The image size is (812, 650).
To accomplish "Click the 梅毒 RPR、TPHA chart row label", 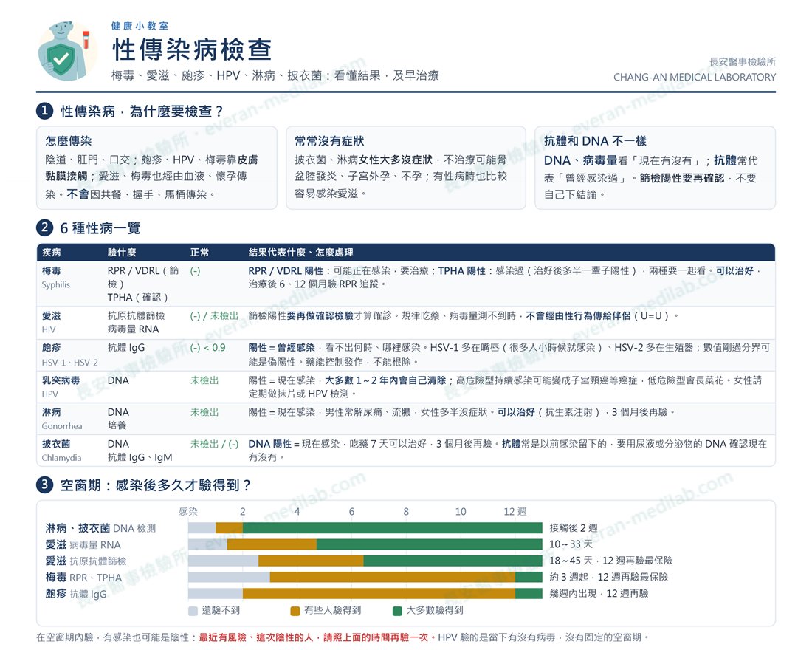I will tap(83, 578).
